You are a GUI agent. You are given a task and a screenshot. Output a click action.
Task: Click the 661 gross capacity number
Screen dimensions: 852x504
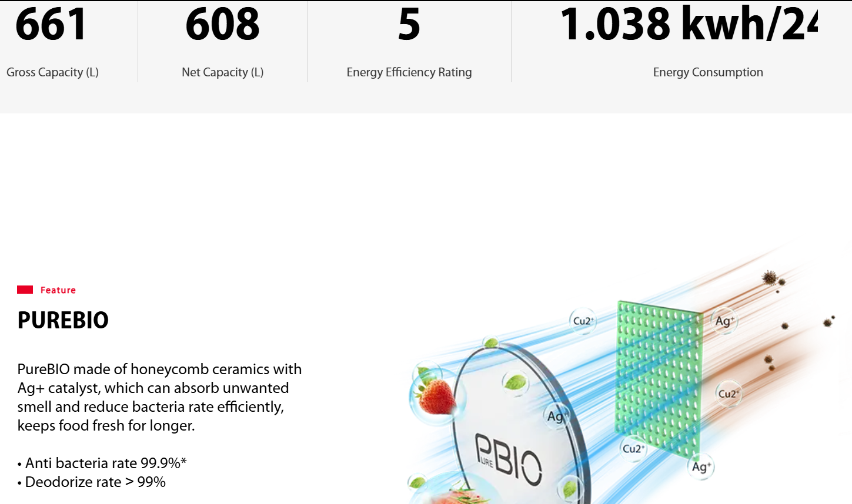coord(51,25)
